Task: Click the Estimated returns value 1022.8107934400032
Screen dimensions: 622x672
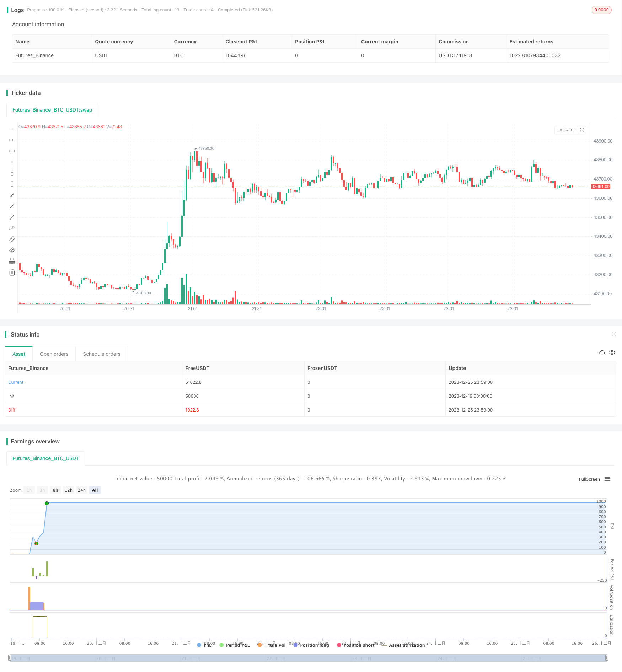Action: point(535,55)
